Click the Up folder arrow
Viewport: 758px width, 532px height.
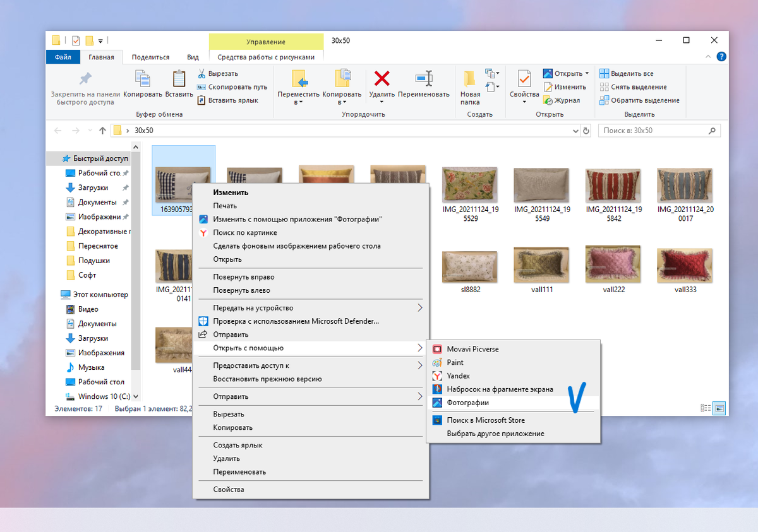click(103, 131)
